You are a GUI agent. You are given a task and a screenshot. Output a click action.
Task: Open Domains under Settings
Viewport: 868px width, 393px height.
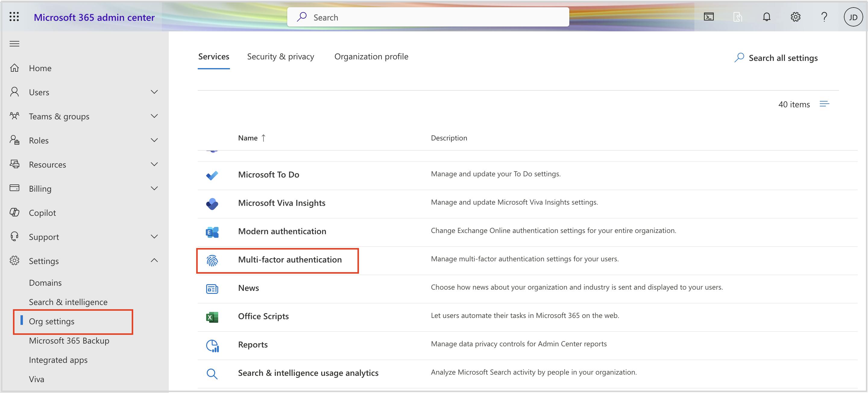click(x=45, y=282)
